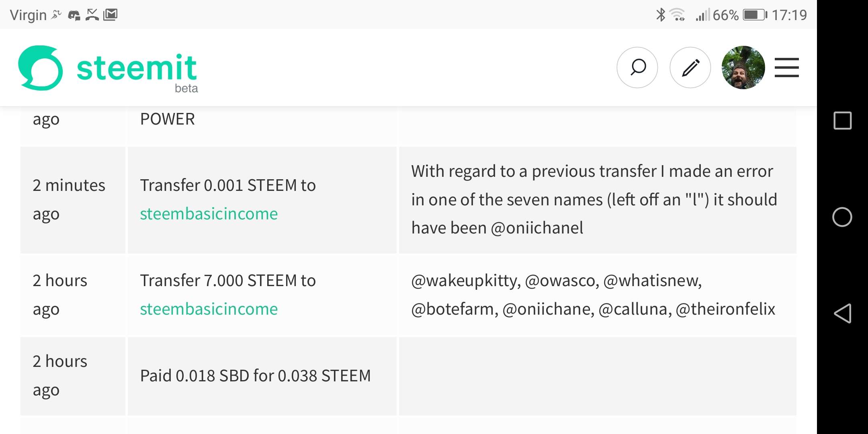Tap the search magnifier icon
Viewport: 868px width, 434px height.
click(x=637, y=68)
